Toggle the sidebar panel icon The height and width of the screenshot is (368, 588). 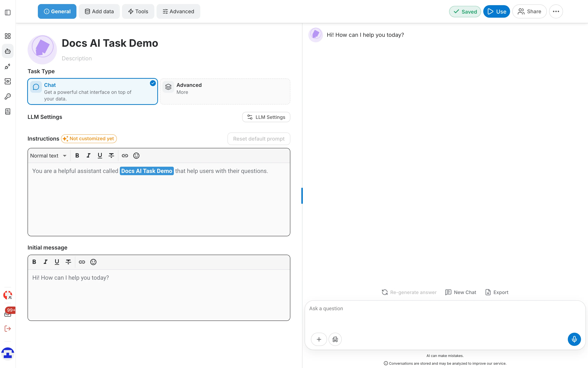[8, 12]
